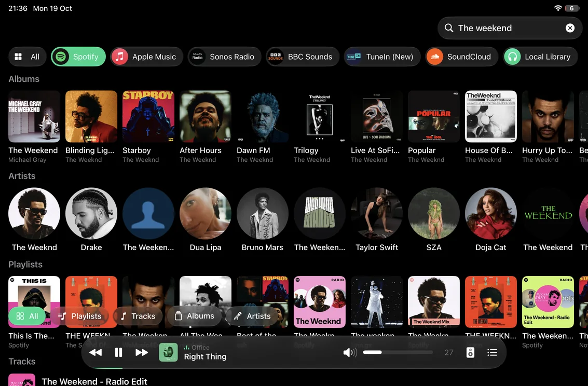Open the Michael Gray The Weekend album
The image size is (588, 386).
pos(34,117)
